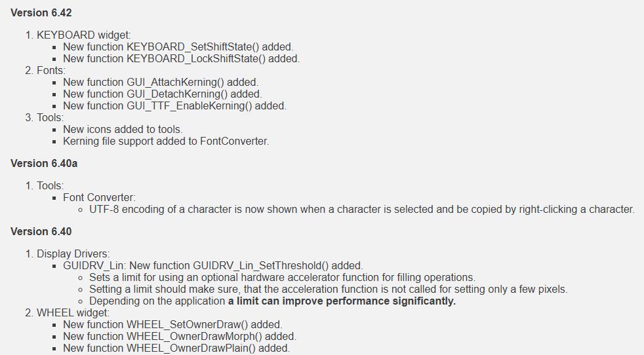Click the GUI_TTF_EnableKerning() added line

tap(174, 106)
